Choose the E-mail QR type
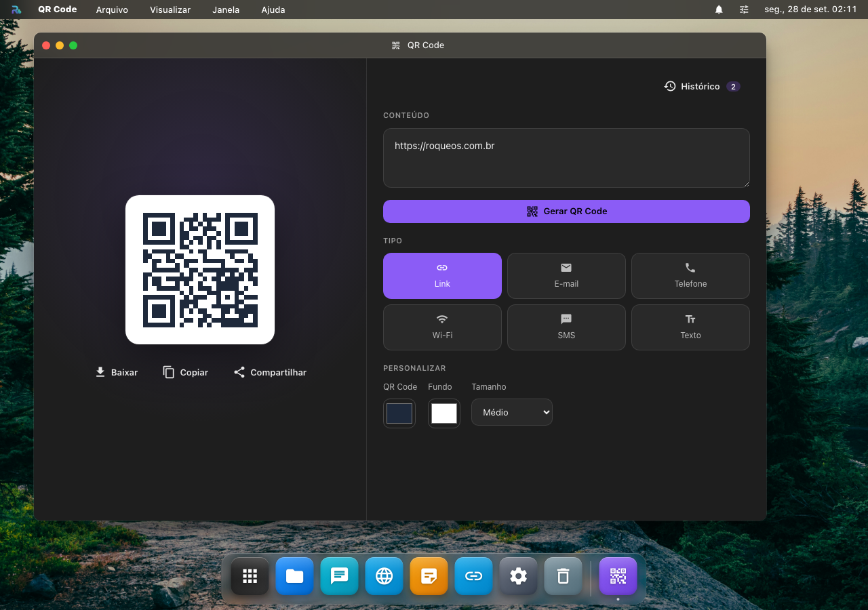Viewport: 868px width, 610px height. point(566,276)
